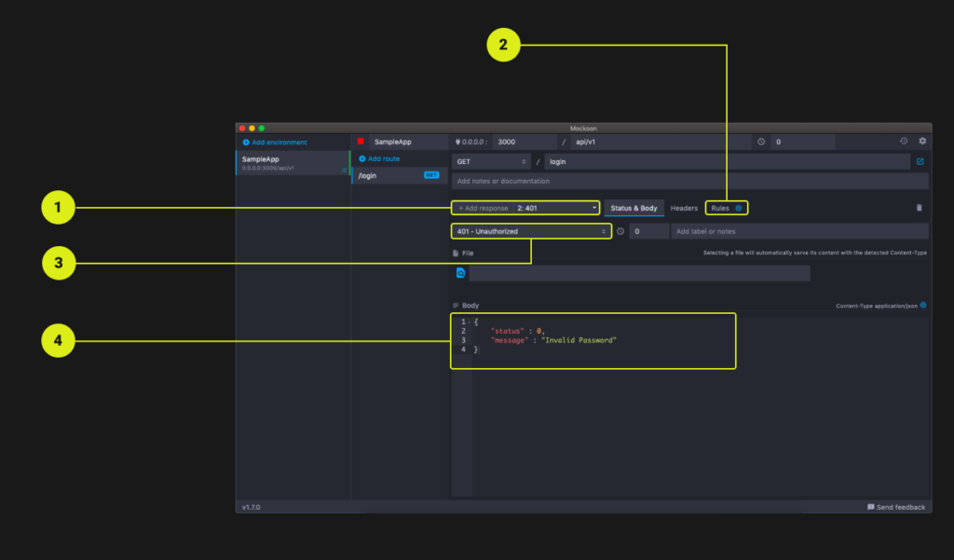Screen dimensions: 954x560
Task: Select the Status & Body tab
Action: 634,208
